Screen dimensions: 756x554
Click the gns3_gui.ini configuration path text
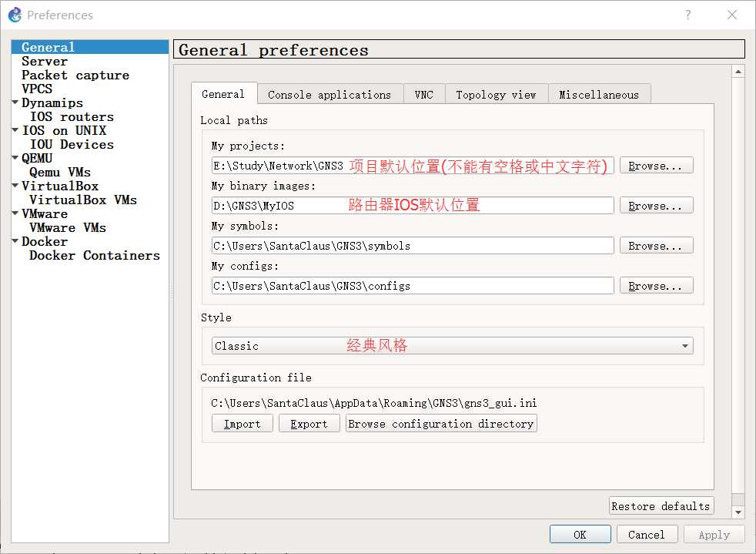pos(373,403)
